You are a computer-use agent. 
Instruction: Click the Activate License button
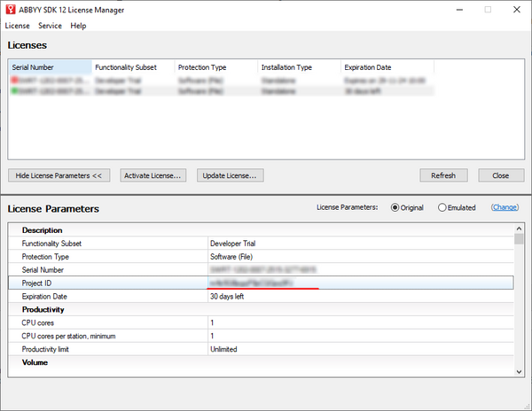pyautogui.click(x=154, y=175)
